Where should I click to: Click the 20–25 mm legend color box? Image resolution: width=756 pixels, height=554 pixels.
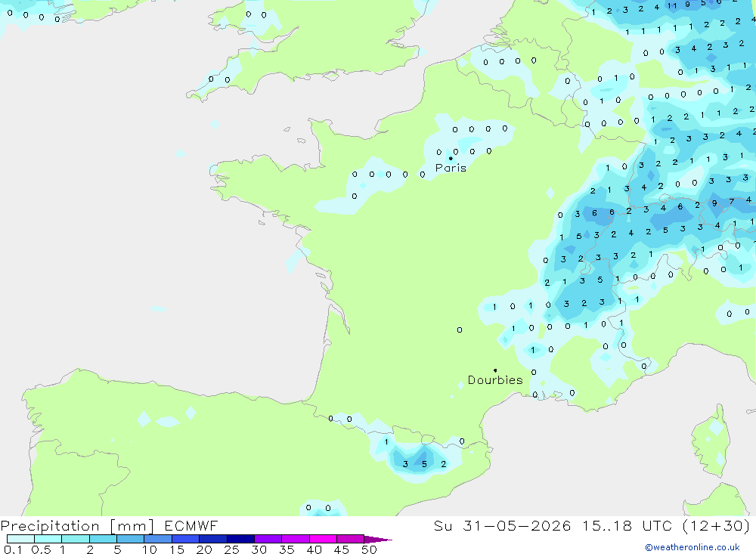pyautogui.click(x=213, y=539)
